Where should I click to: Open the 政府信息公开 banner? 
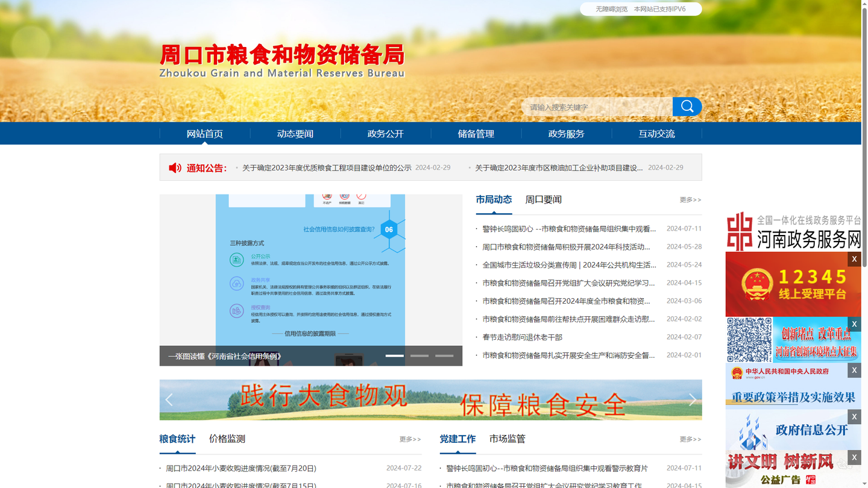click(793, 430)
